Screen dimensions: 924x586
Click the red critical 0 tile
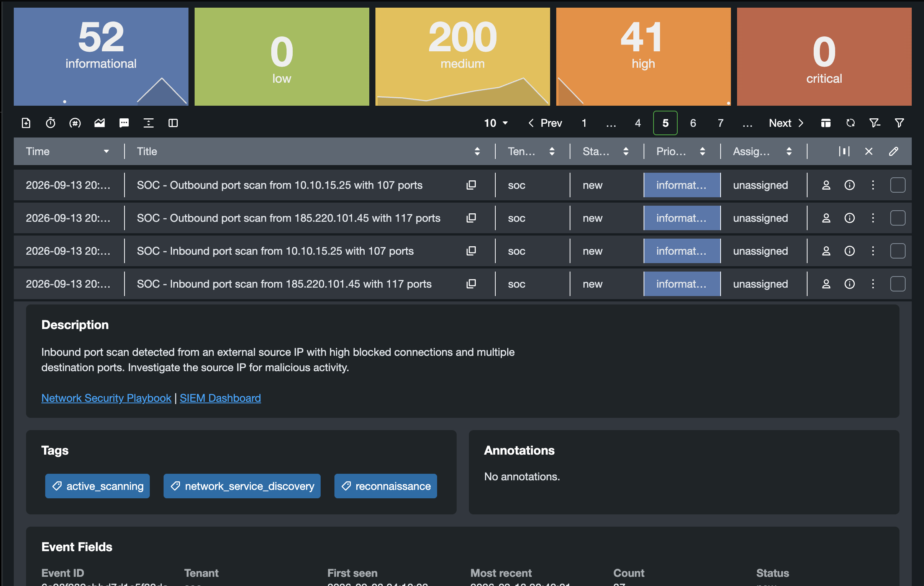(x=824, y=57)
